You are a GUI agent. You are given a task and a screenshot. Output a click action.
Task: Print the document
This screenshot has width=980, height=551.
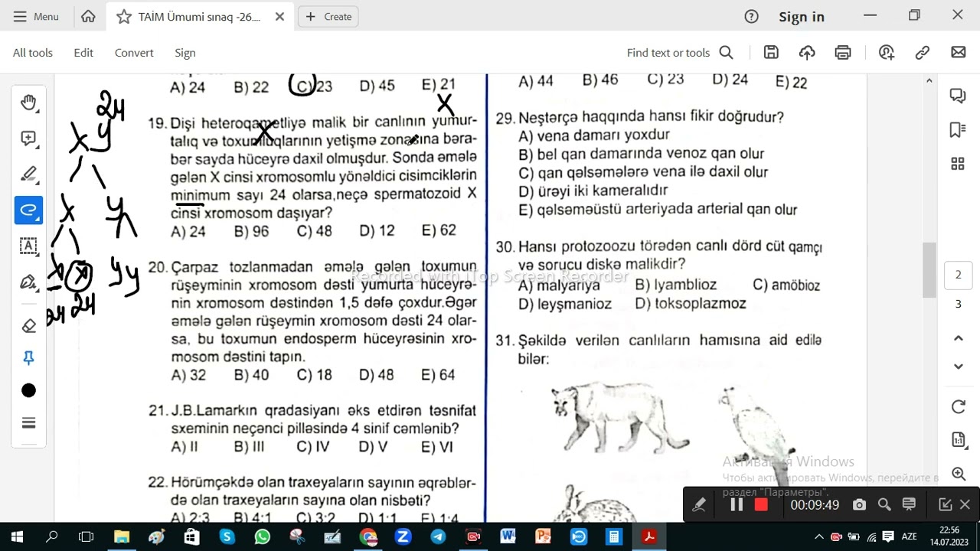pos(843,53)
